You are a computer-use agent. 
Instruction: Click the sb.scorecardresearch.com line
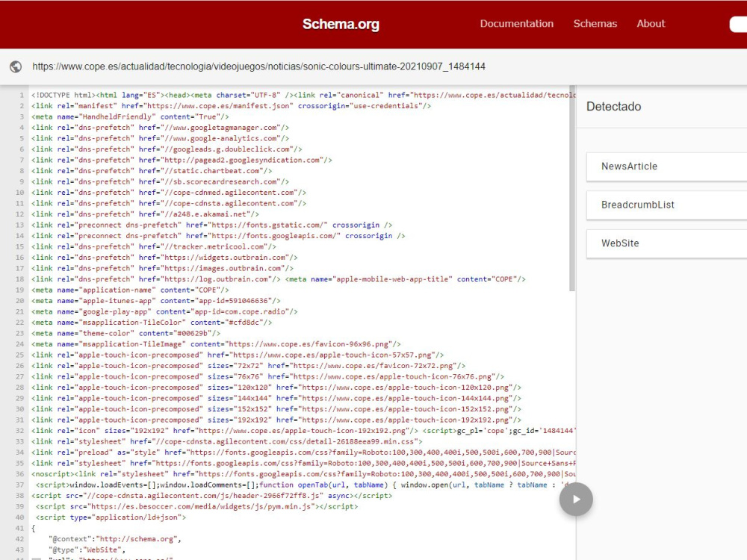click(x=160, y=182)
